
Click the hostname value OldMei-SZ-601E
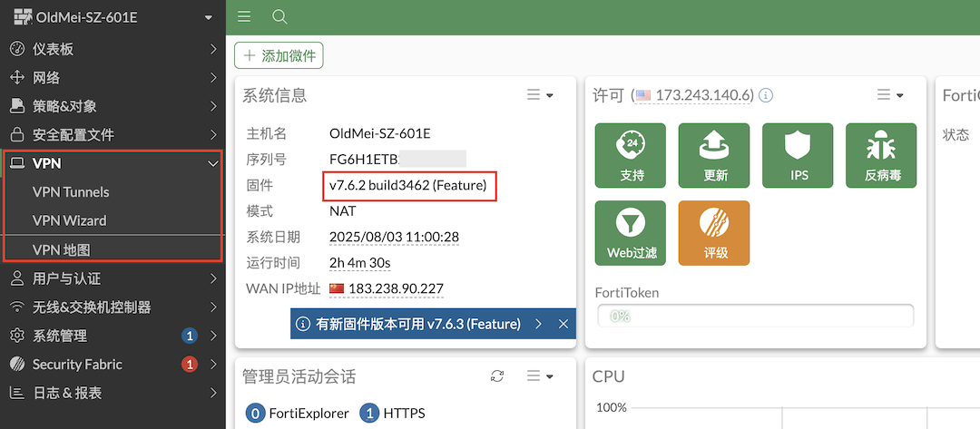coord(380,133)
